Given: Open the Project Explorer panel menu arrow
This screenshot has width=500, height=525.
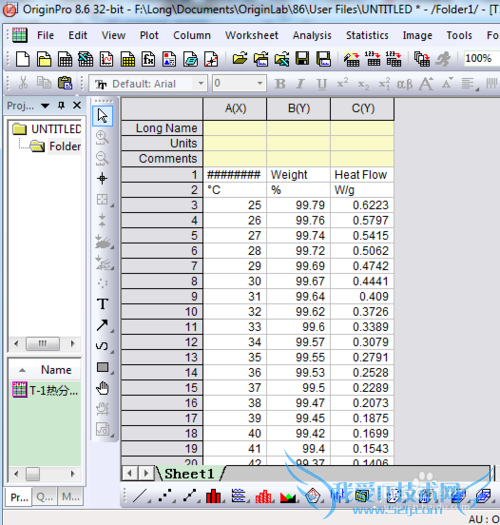Looking at the screenshot, I should pyautogui.click(x=45, y=106).
